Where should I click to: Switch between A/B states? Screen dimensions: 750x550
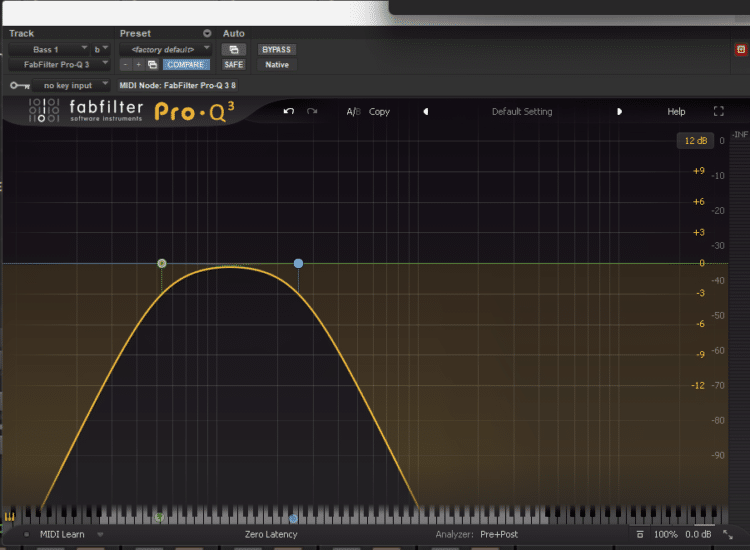click(x=353, y=111)
